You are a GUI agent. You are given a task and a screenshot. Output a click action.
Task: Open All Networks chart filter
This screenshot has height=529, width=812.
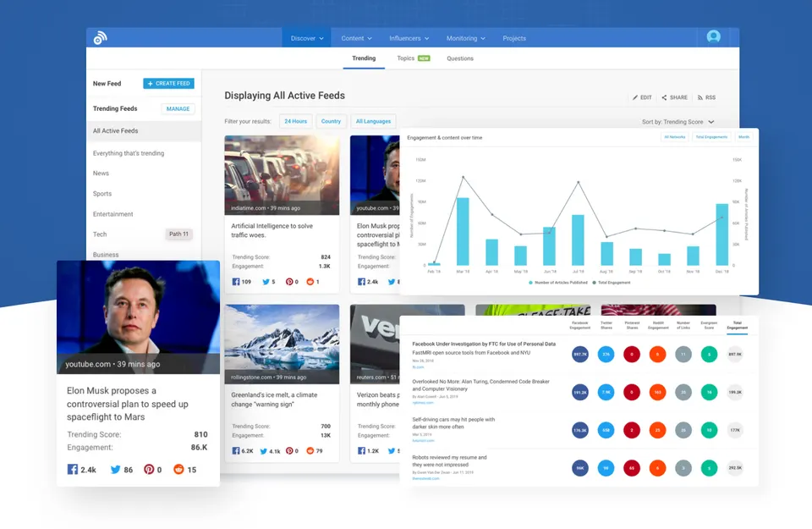point(674,137)
